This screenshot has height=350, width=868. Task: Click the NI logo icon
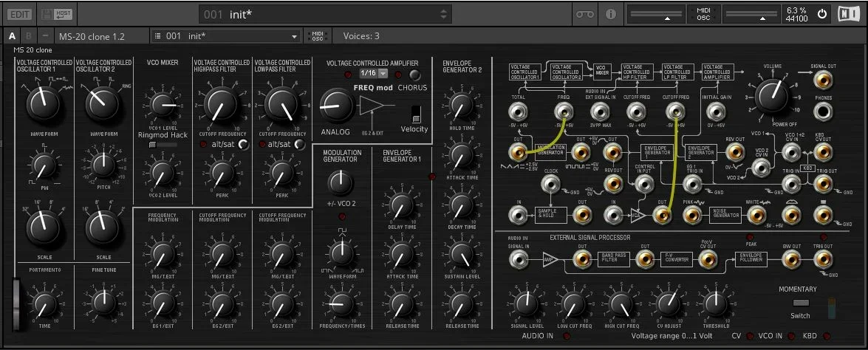click(848, 14)
